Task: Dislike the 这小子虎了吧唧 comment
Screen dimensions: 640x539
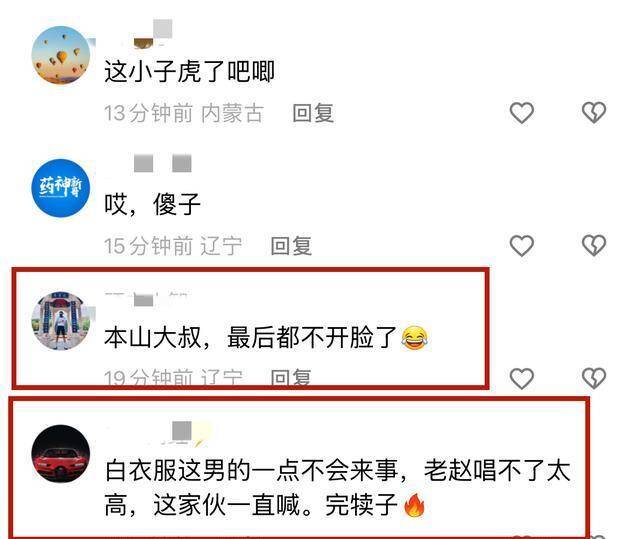Action: click(x=594, y=112)
